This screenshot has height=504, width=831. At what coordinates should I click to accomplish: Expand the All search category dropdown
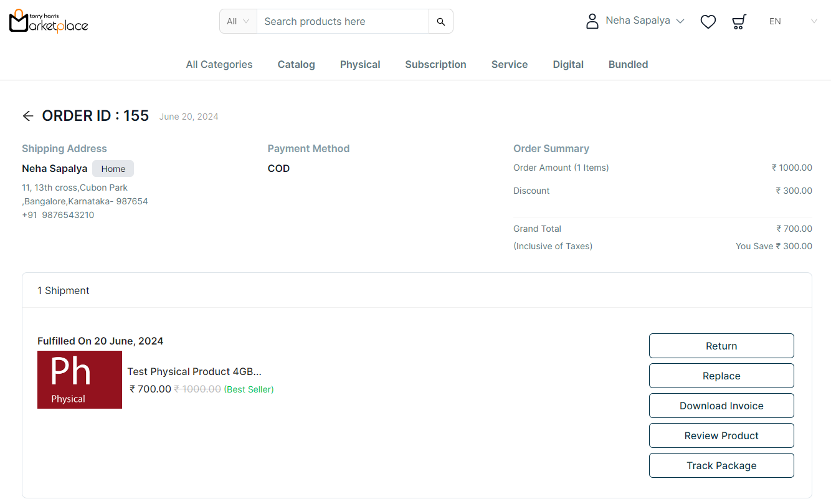coord(238,21)
